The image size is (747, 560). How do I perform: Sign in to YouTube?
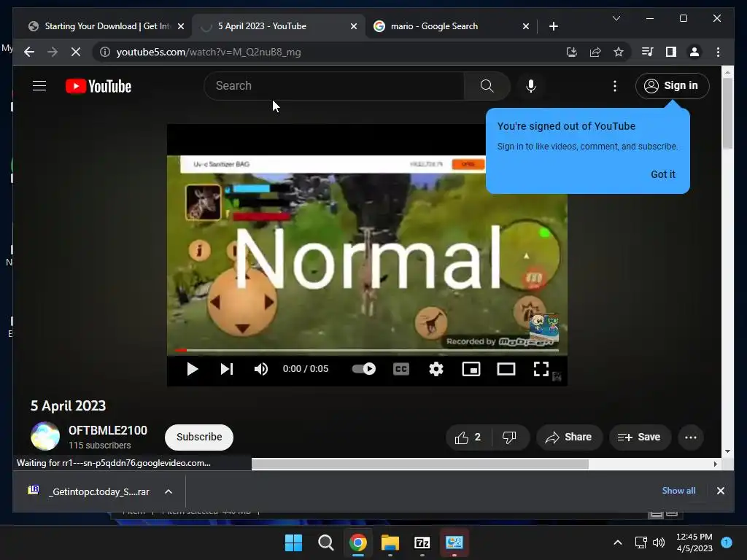click(672, 86)
